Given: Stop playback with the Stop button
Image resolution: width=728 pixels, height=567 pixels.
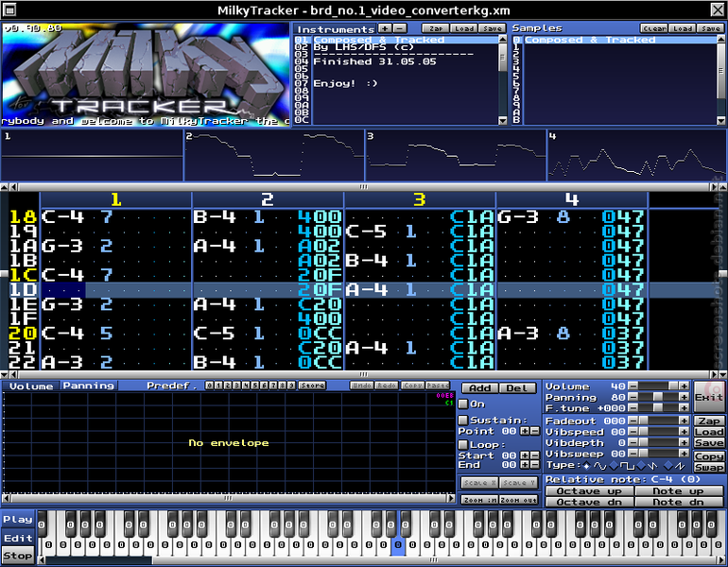Looking at the screenshot, I should [18, 556].
